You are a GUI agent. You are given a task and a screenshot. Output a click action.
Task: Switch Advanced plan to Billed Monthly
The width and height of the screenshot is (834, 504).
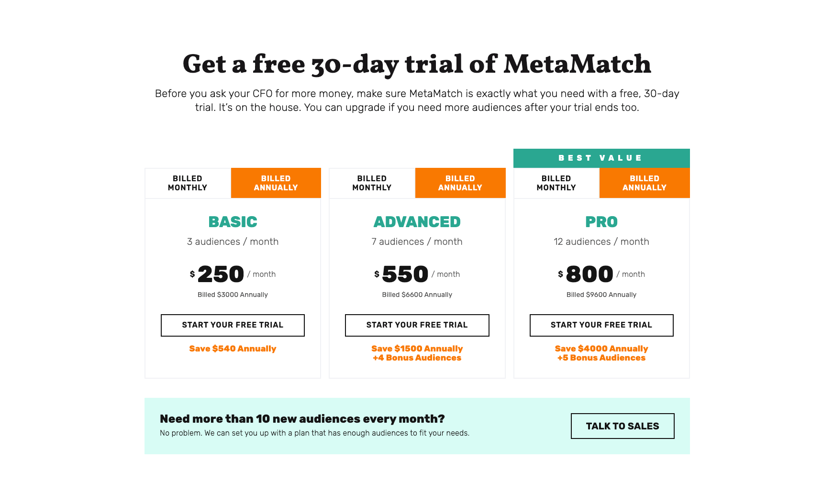click(x=372, y=183)
